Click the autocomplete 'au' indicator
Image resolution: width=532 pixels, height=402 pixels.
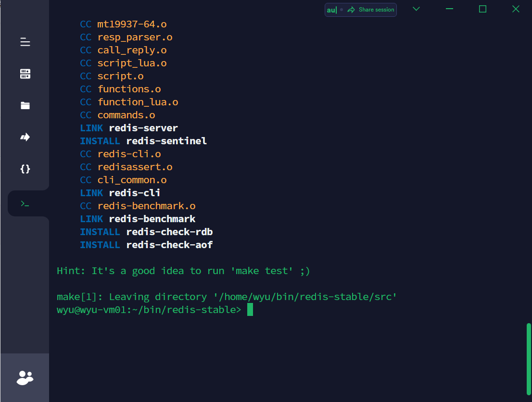[332, 10]
